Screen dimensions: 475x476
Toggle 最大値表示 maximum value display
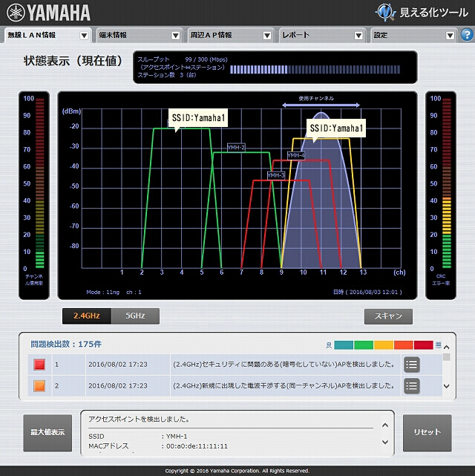coord(47,433)
